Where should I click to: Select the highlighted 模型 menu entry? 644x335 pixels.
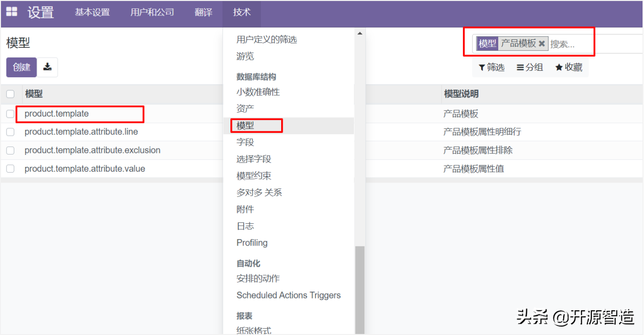pos(245,125)
